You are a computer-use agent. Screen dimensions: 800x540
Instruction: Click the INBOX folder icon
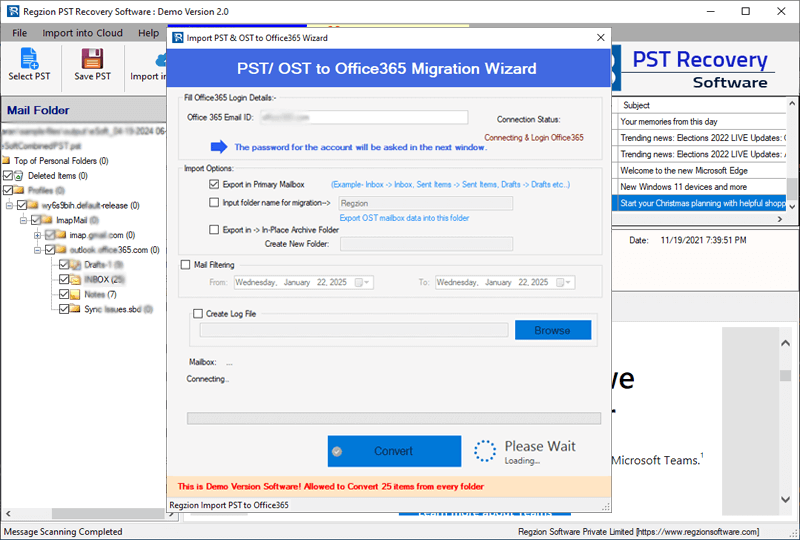[75, 280]
